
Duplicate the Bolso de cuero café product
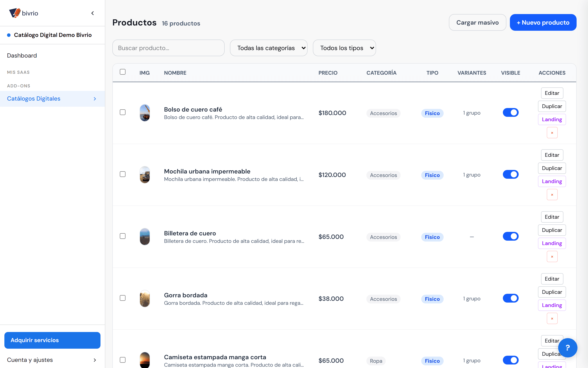click(x=552, y=106)
